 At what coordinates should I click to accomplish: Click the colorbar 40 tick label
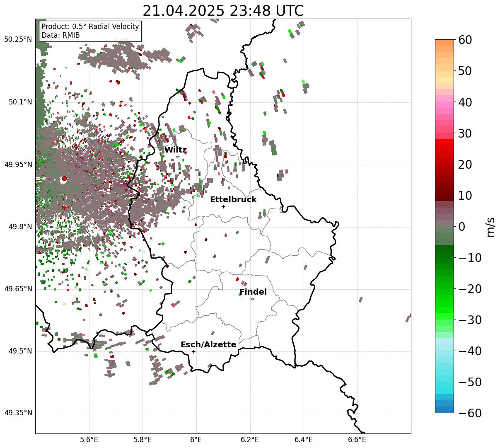click(x=465, y=102)
